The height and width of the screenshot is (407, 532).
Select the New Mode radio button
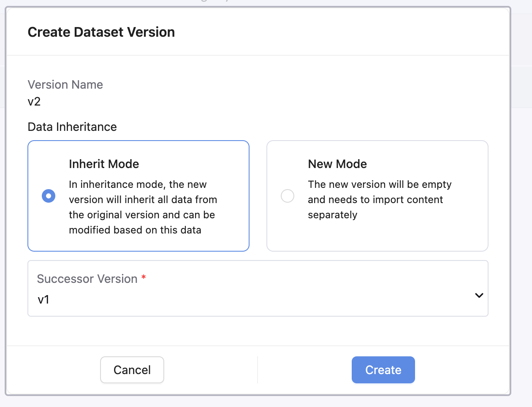tap(288, 196)
